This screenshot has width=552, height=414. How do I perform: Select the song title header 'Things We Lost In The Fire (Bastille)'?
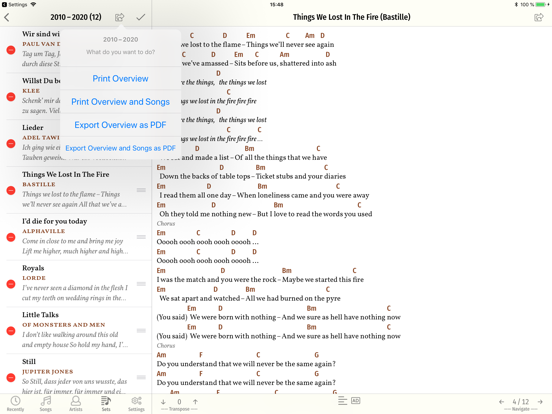coord(352,17)
